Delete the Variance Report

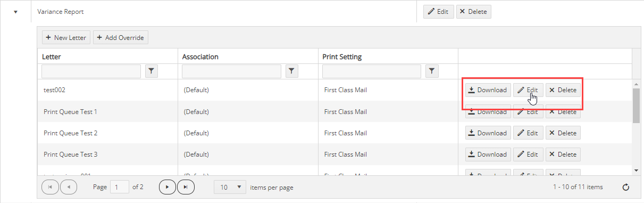pos(474,12)
